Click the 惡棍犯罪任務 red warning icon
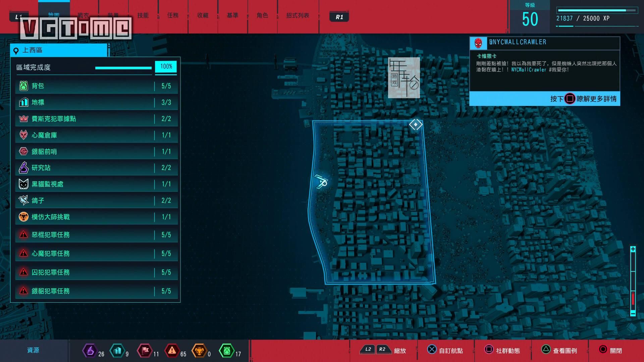 23,235
